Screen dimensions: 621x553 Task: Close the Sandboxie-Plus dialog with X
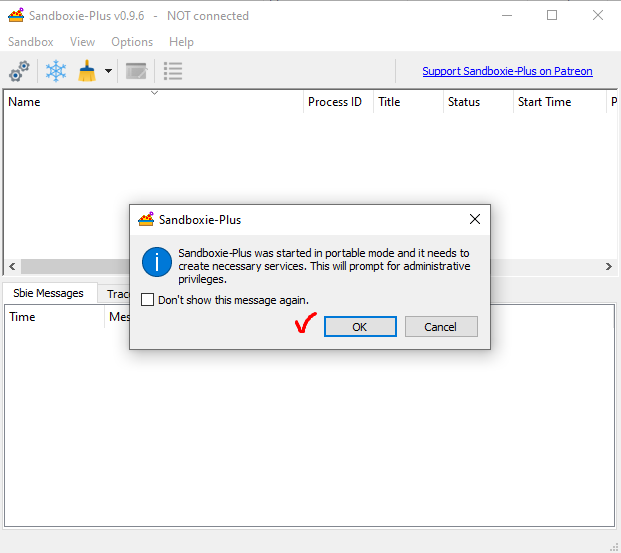click(475, 219)
